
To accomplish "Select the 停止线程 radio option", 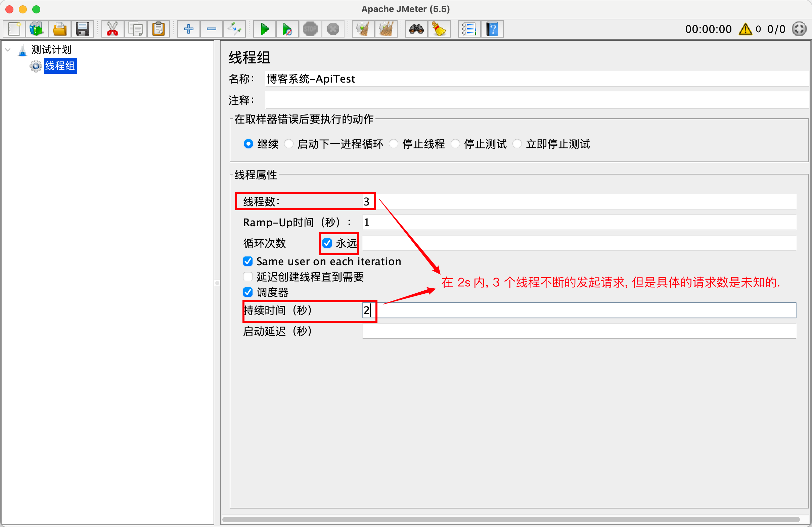I will [393, 144].
